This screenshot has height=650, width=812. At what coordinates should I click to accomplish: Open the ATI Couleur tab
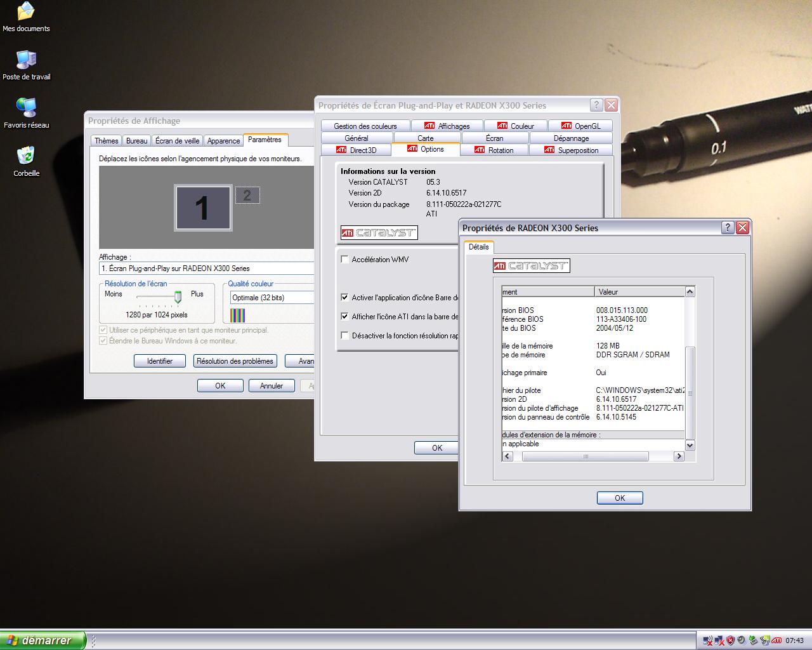pyautogui.click(x=516, y=126)
